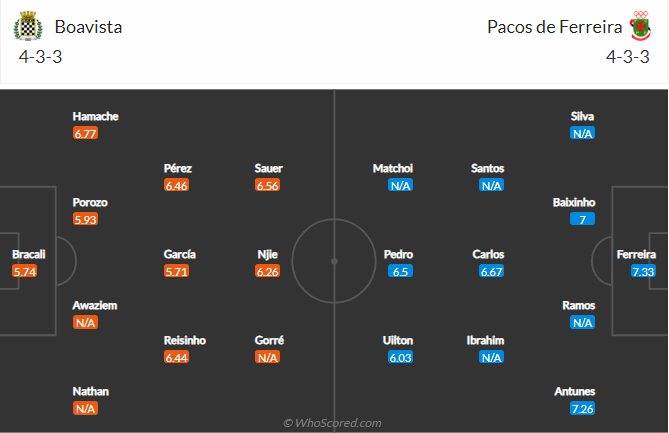Click García's 5.71 rating badge
This screenshot has width=669, height=433.
coord(177,271)
